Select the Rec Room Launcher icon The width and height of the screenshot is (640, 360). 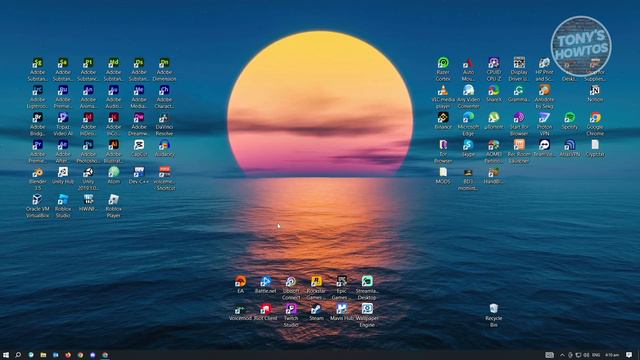[519, 145]
